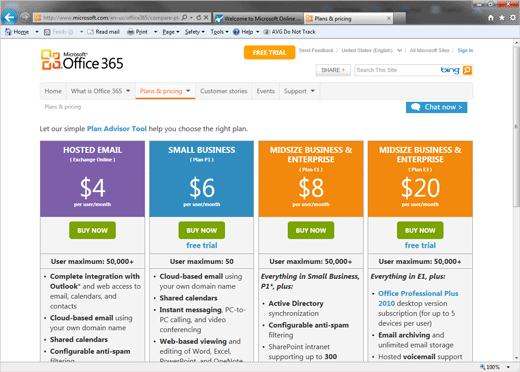This screenshot has width=520, height=372.
Task: Open All Microsoft Sites link
Action: tap(429, 50)
